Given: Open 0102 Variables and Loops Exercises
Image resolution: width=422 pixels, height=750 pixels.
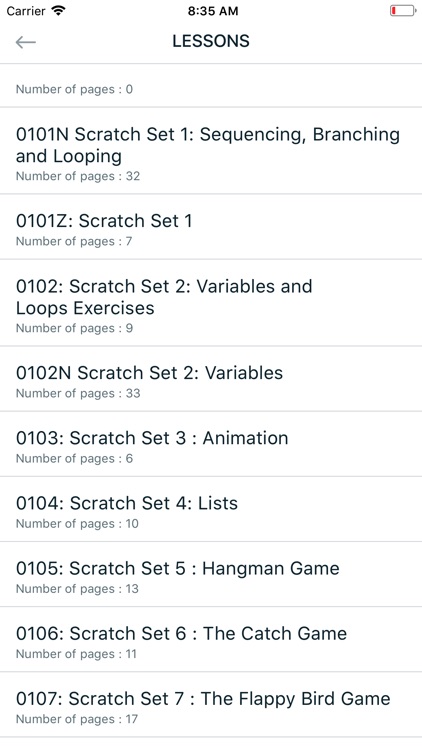Looking at the screenshot, I should [x=211, y=303].
